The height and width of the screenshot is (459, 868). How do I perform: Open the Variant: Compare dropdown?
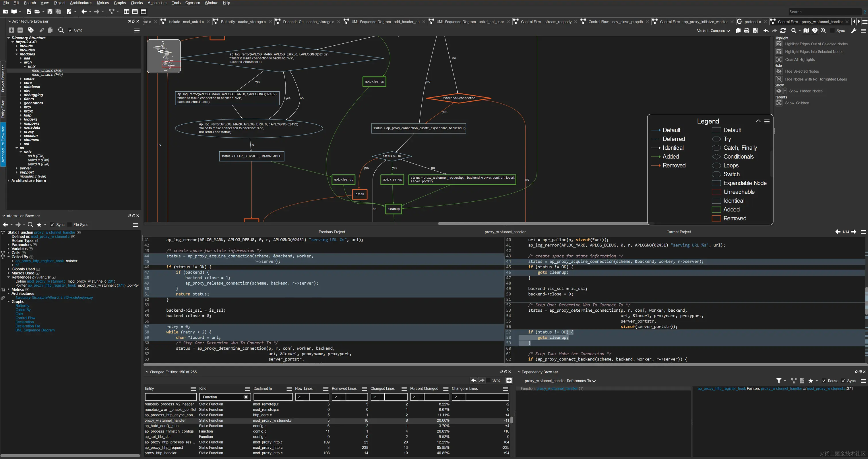tap(713, 31)
